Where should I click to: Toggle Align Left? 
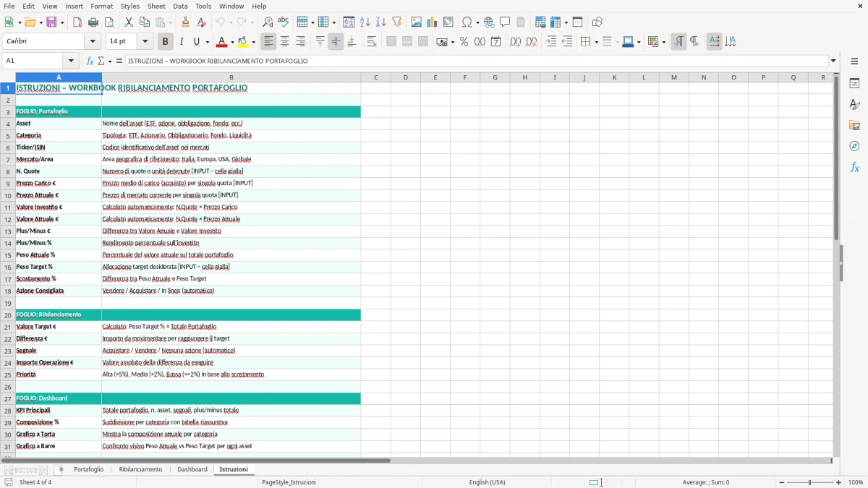click(x=268, y=42)
